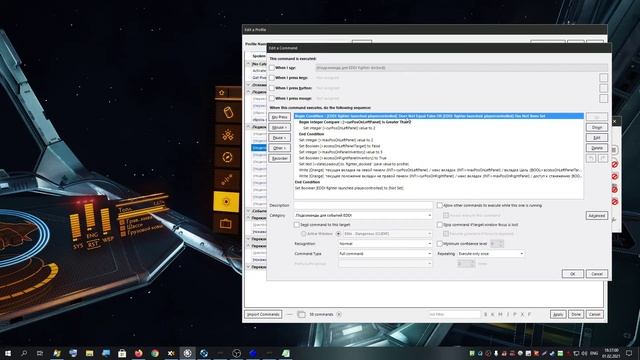
Task: Enable the 'When I press mouse' checkbox
Action: pos(272,98)
